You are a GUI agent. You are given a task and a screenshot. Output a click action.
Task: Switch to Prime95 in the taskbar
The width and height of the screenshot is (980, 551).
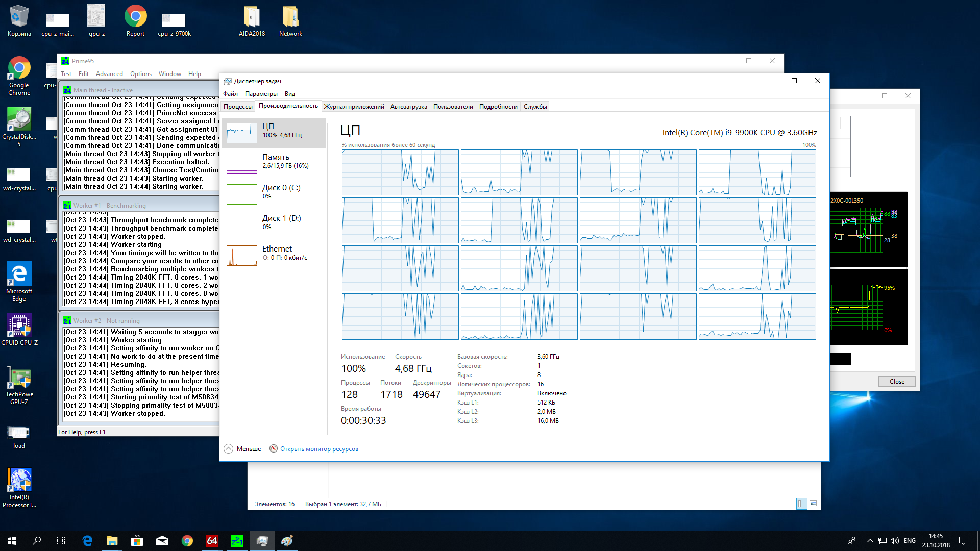[237, 541]
